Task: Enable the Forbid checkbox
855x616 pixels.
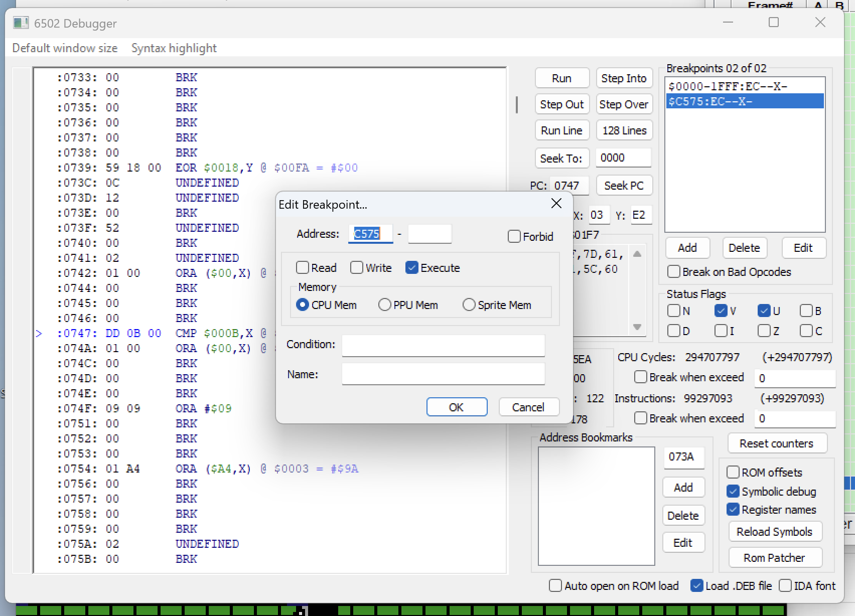Action: (514, 236)
